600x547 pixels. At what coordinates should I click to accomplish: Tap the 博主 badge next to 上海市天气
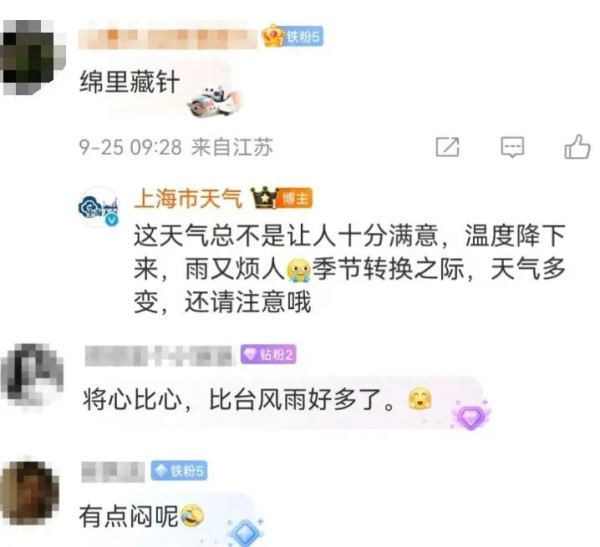294,199
